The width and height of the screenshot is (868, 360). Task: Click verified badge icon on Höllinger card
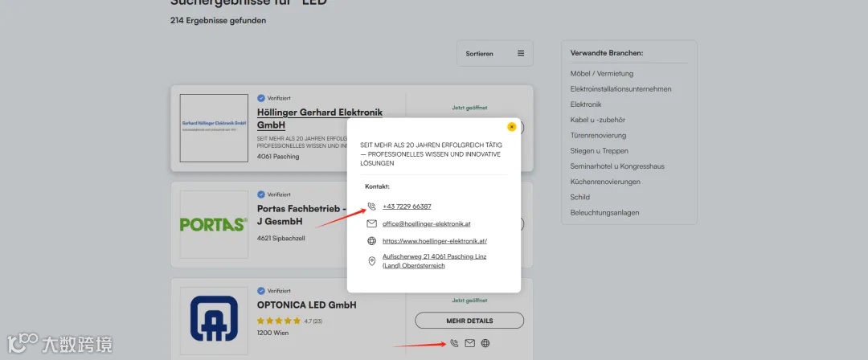(260, 98)
